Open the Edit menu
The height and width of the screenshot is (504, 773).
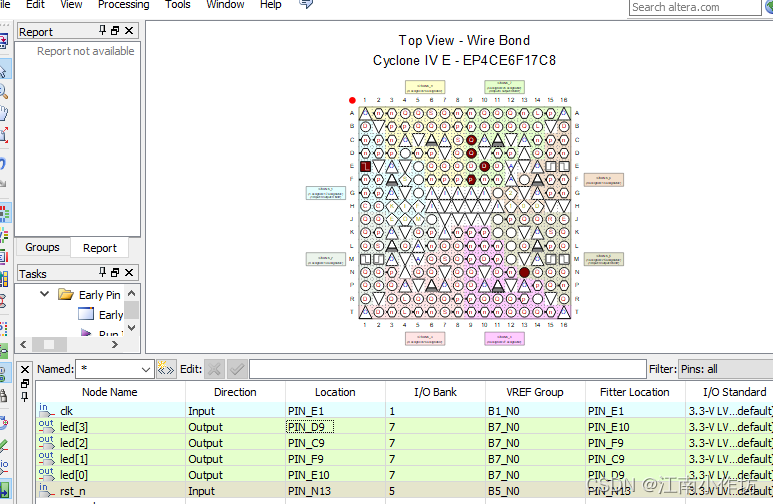[35, 4]
